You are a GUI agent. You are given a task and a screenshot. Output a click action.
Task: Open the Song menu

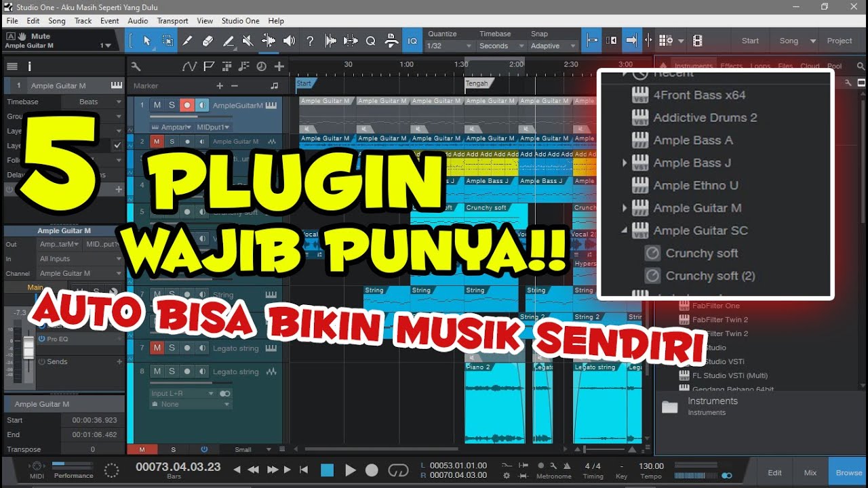point(57,21)
